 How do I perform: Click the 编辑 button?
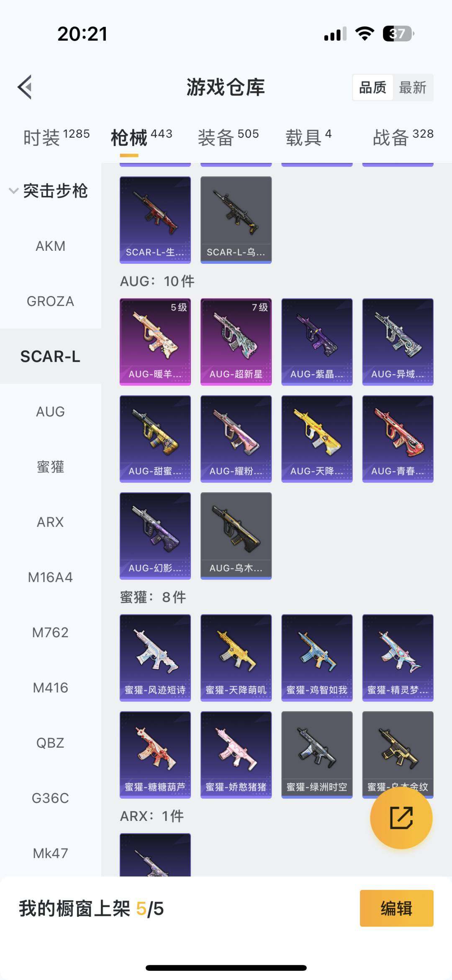[x=396, y=908]
